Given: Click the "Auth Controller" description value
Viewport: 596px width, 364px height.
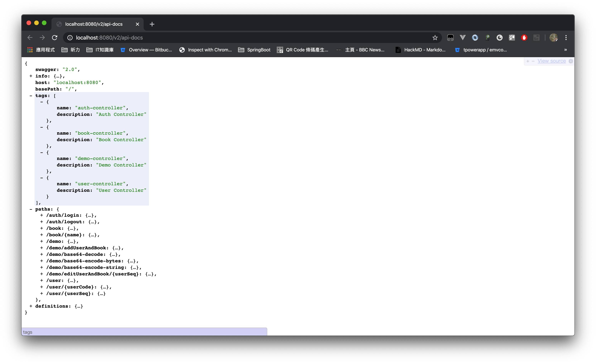Looking at the screenshot, I should click(121, 114).
